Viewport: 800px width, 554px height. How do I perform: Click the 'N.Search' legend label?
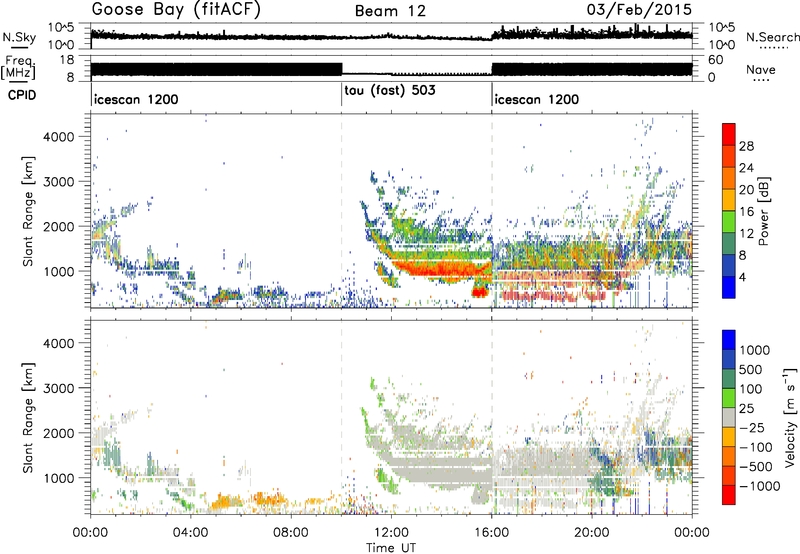coord(773,37)
